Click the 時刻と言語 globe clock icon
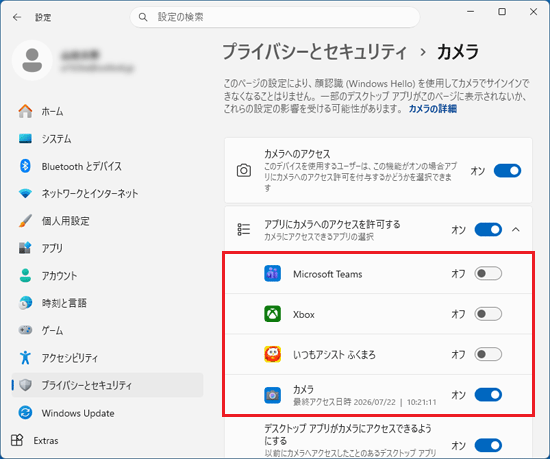 pyautogui.click(x=25, y=303)
